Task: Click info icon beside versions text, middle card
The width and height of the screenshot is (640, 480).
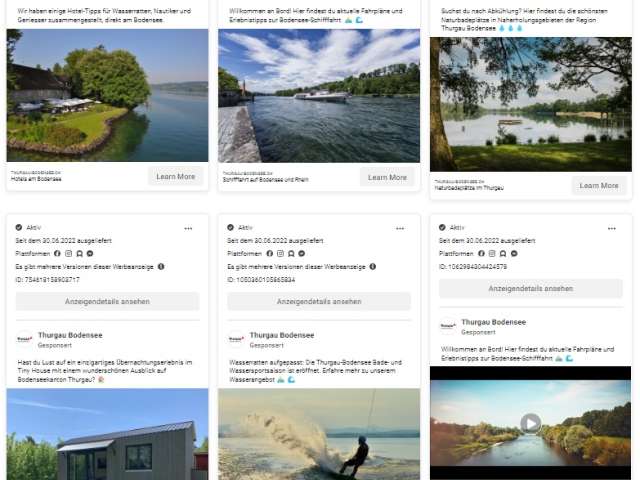Action: point(373,267)
